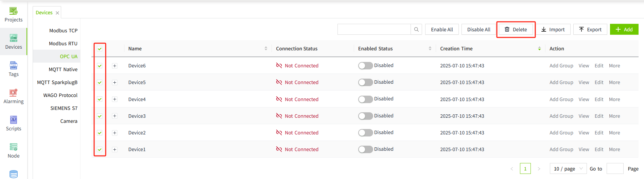Click Add Group for Device3
644x179 pixels.
click(561, 116)
